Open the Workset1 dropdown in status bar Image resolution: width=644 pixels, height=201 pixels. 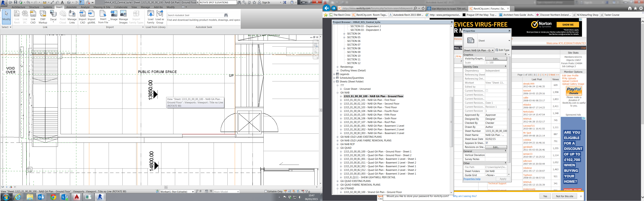point(193,192)
